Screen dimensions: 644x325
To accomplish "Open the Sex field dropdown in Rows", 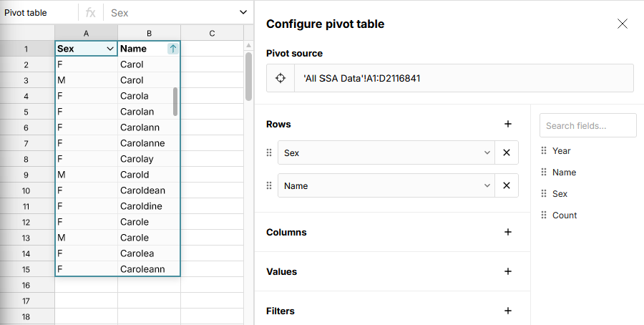I will tap(487, 152).
